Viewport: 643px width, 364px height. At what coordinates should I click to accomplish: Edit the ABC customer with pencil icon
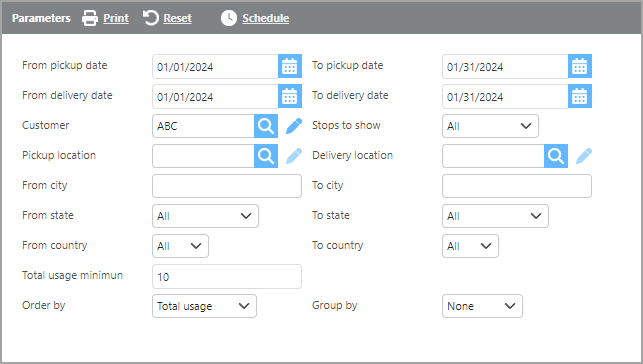[294, 126]
